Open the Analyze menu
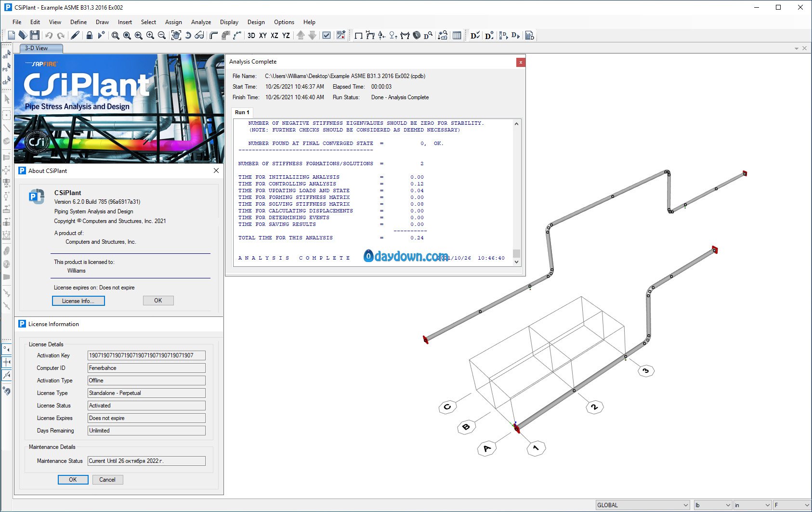This screenshot has width=812, height=512. point(201,22)
